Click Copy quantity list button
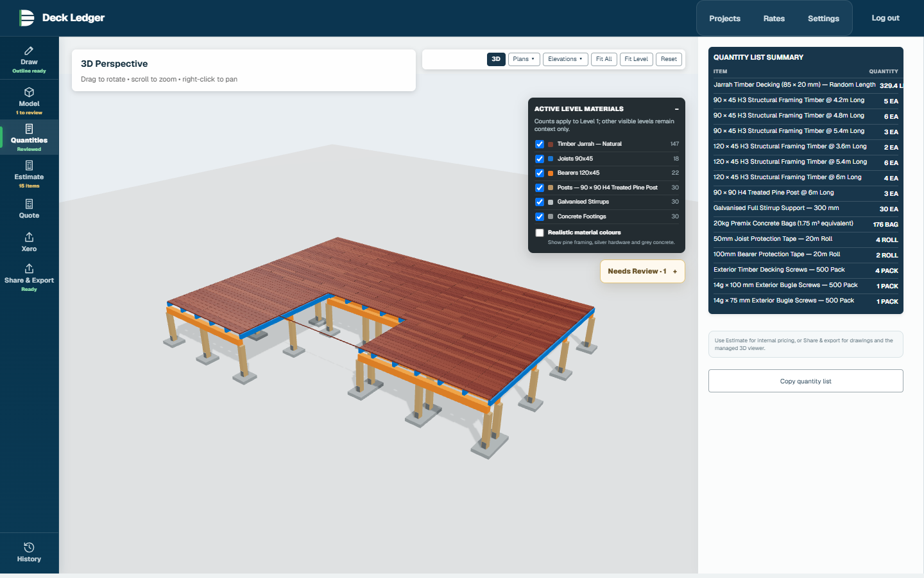 (806, 381)
